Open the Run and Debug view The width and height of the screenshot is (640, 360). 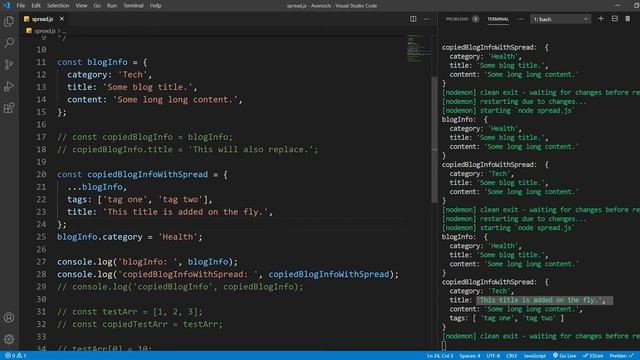point(9,86)
